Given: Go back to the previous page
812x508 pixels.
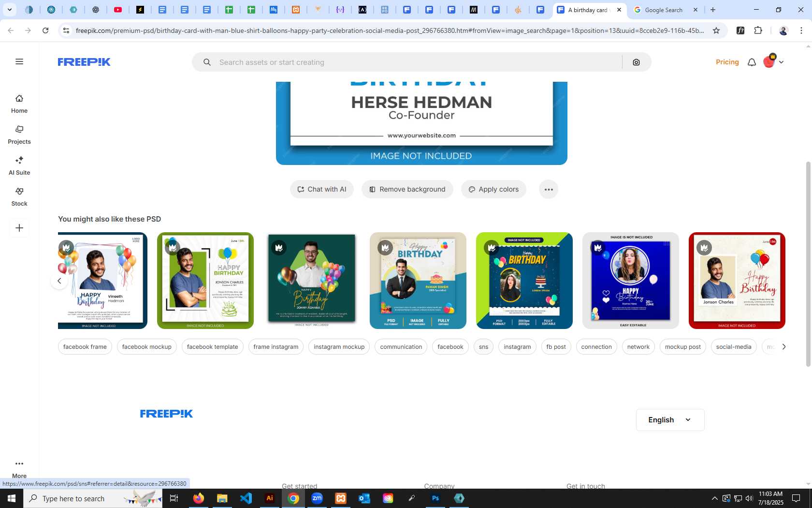Looking at the screenshot, I should tap(11, 30).
